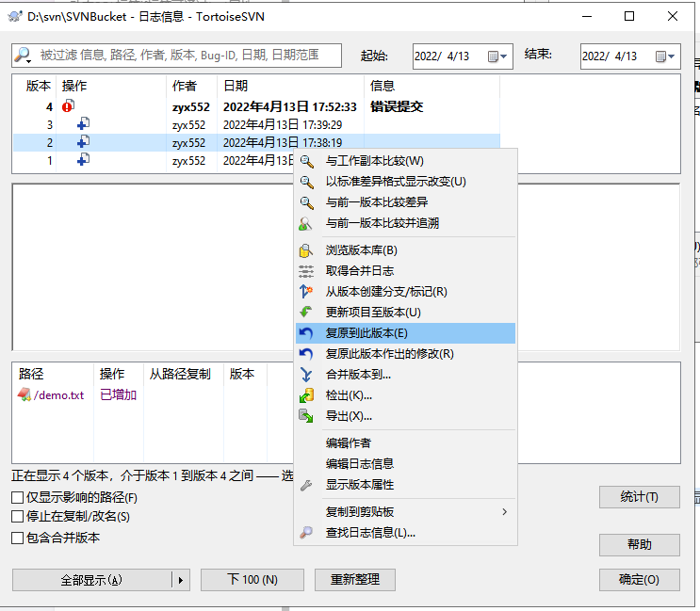Select 复原此版本作出的修改(R) menu entry
Image resolution: width=700 pixels, height=611 pixels.
[x=405, y=354]
